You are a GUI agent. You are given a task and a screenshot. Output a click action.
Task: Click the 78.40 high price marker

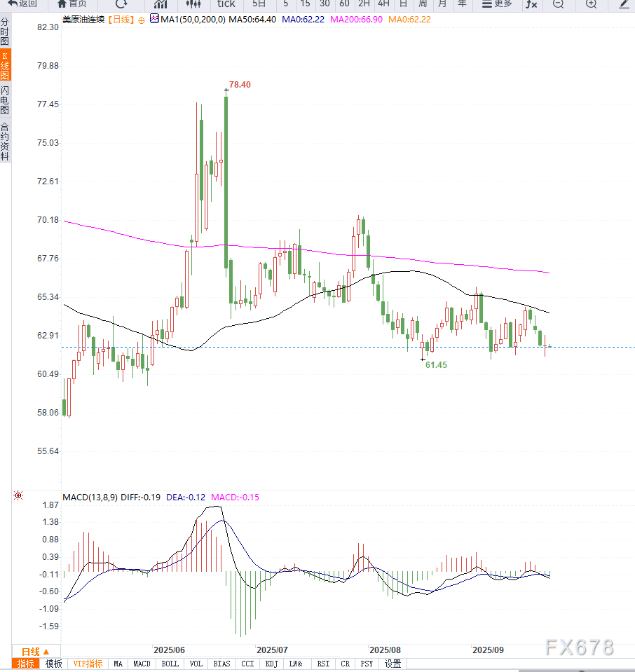point(239,84)
